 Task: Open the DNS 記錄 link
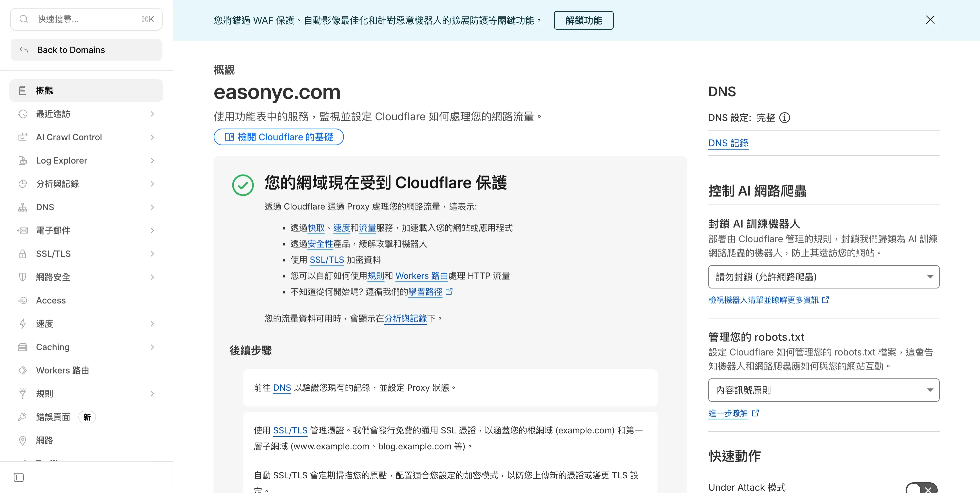[728, 143]
